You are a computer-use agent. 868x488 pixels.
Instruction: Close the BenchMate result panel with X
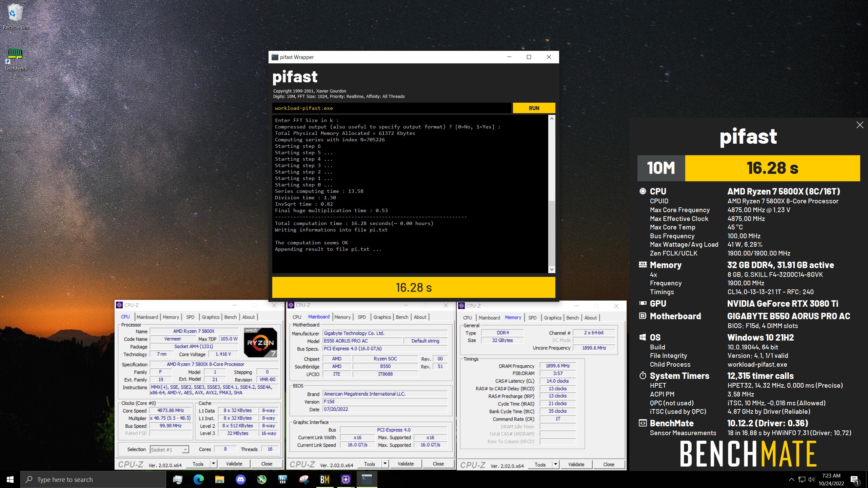(860, 125)
